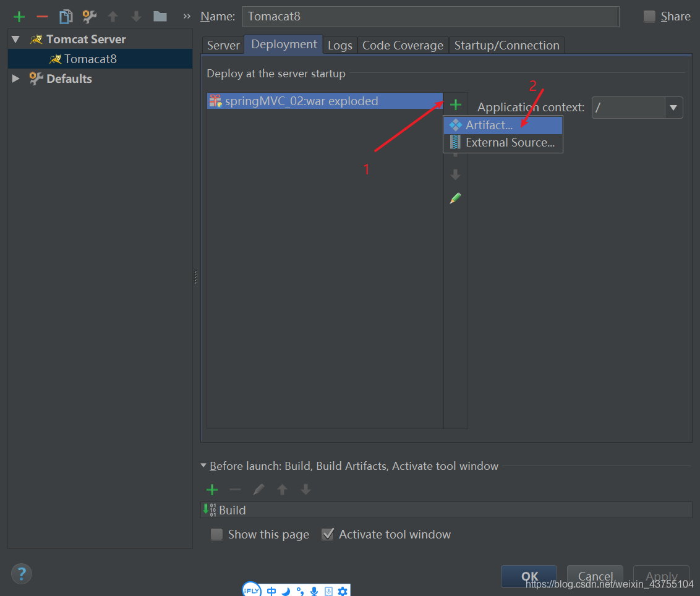Switch to Code Coverage tab
The width and height of the screenshot is (700, 596).
point(403,45)
